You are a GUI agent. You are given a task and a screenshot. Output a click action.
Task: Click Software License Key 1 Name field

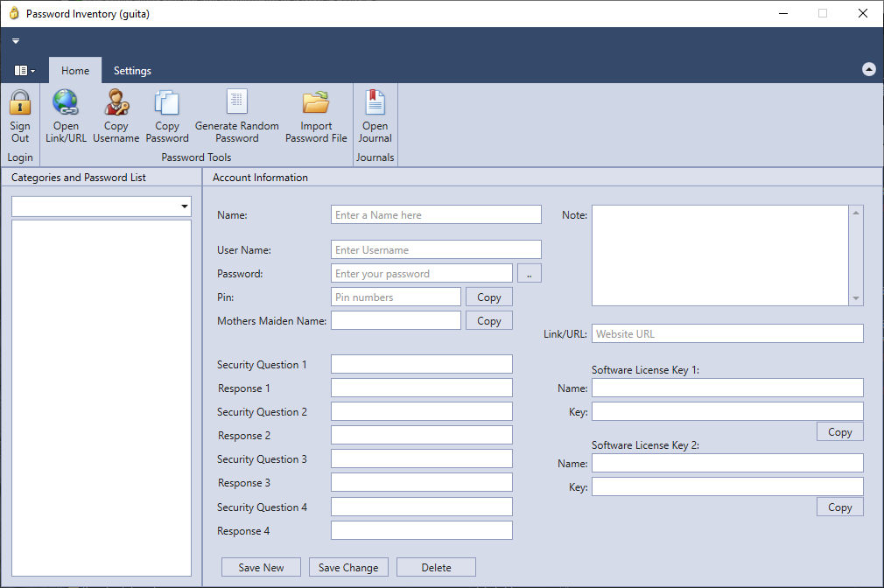coord(727,388)
